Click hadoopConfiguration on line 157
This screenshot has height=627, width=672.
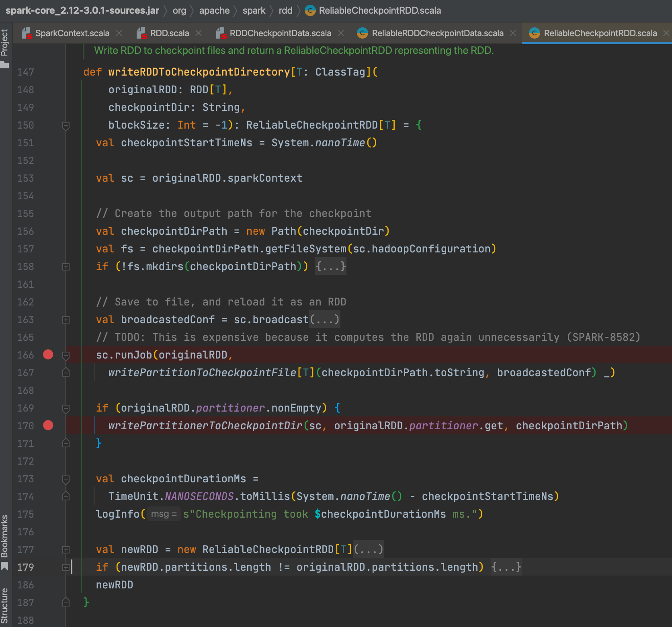pyautogui.click(x=431, y=249)
